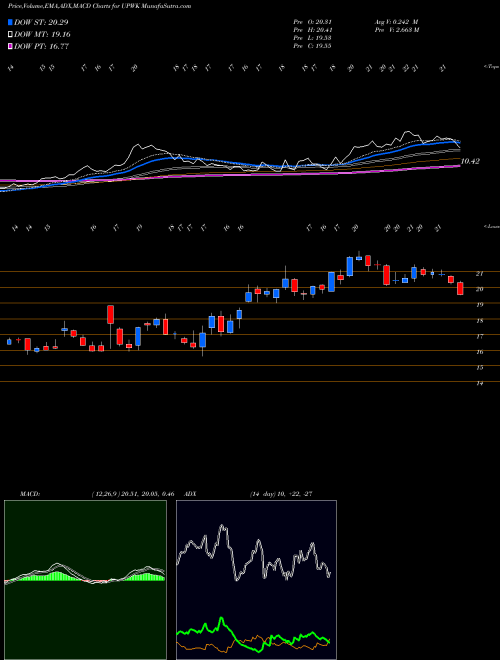Select the 'DOW ST: 20.29' legend label
Image resolution: width=500 pixels, height=660 pixels.
(41, 22)
